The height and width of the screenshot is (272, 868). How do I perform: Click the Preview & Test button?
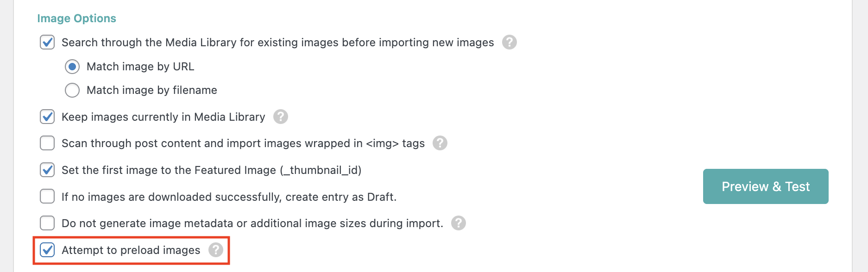[765, 186]
